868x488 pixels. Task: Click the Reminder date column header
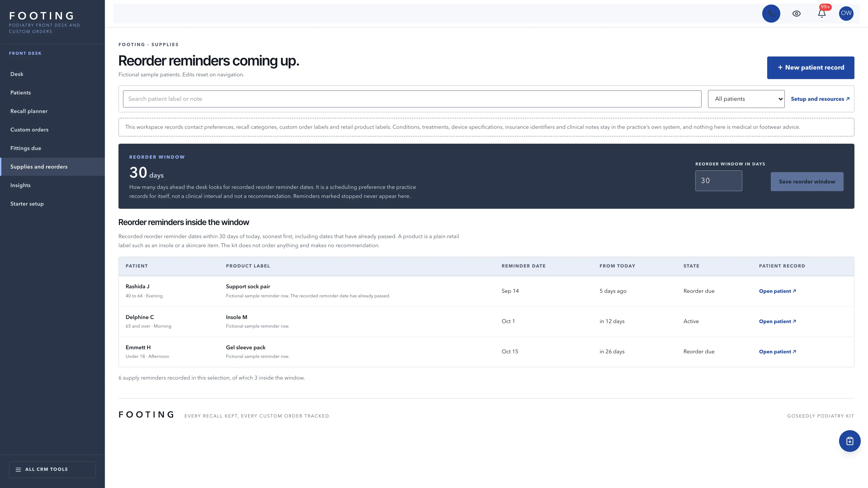(523, 266)
